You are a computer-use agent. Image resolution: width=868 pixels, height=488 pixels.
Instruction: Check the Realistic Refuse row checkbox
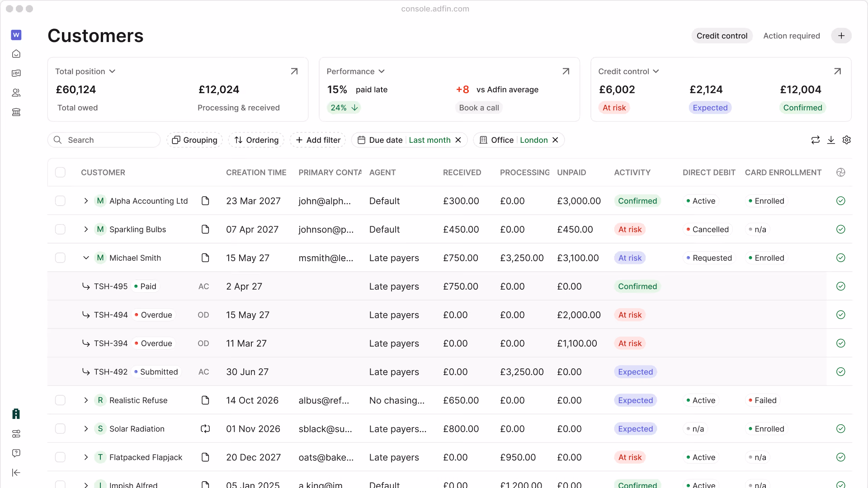click(x=60, y=400)
